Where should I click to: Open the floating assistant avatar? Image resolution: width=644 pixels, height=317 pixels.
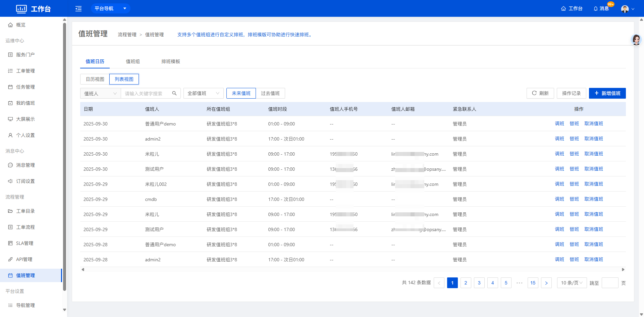pyautogui.click(x=636, y=40)
